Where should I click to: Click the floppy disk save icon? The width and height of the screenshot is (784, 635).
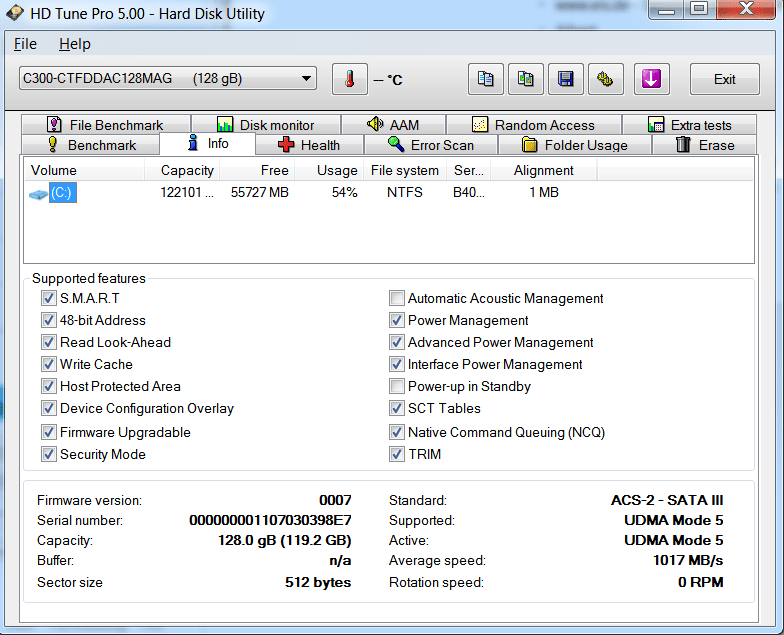pos(566,79)
